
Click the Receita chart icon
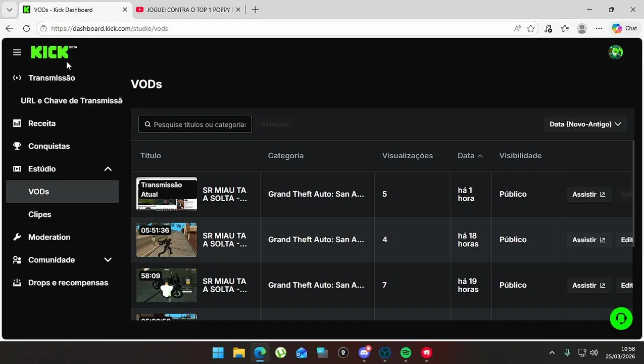pyautogui.click(x=17, y=123)
